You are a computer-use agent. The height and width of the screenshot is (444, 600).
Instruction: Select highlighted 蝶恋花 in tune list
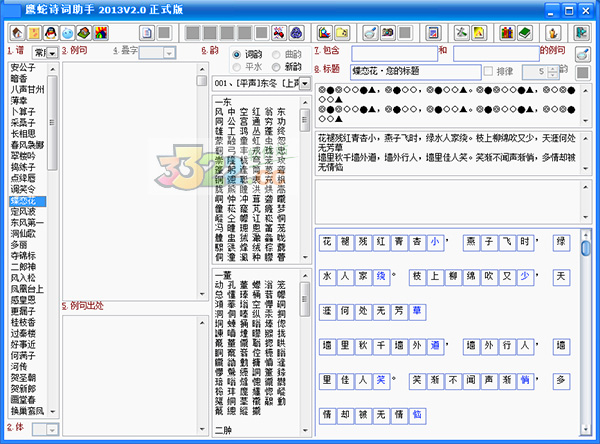[28, 201]
